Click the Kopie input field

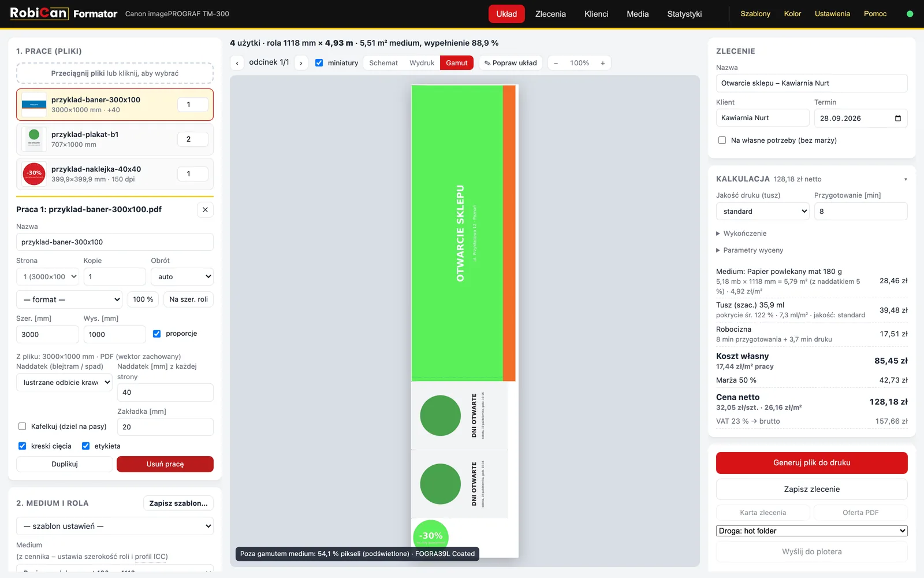pos(115,277)
